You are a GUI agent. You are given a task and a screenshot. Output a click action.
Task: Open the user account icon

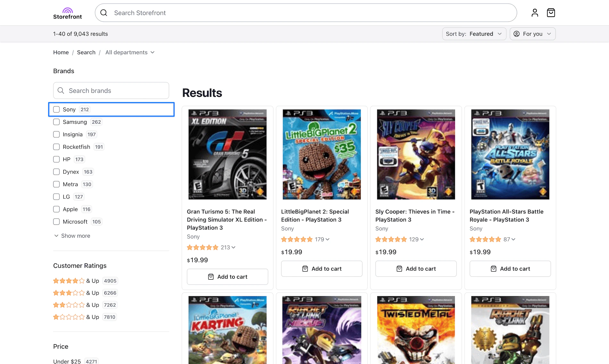point(534,12)
